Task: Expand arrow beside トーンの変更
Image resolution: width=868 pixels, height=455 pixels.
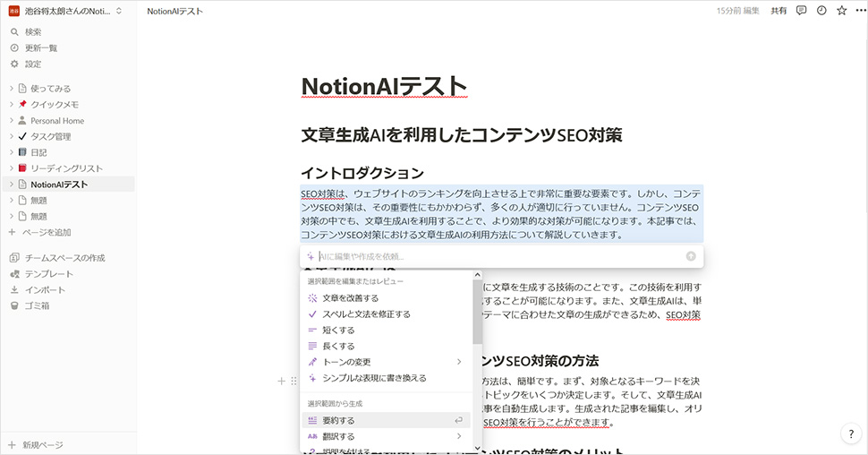Action: coord(459,362)
